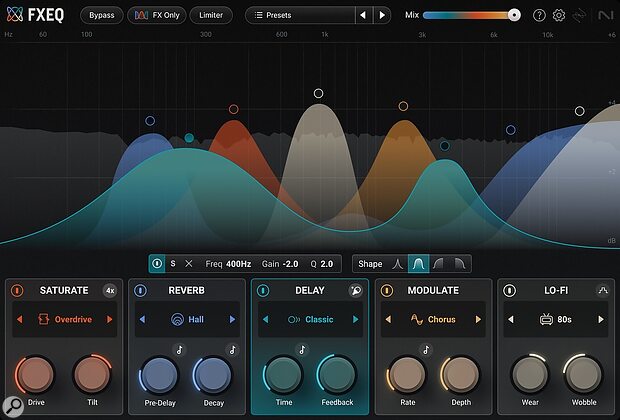
Task: Select the white band node near 1k
Action: coord(318,94)
